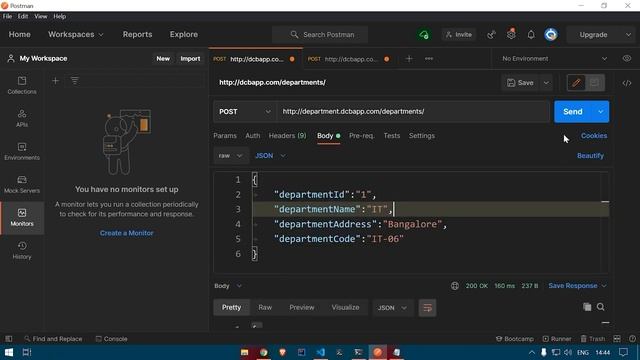Expand the Workspaces dropdown
Image resolution: width=640 pixels, height=360 pixels.
click(76, 35)
